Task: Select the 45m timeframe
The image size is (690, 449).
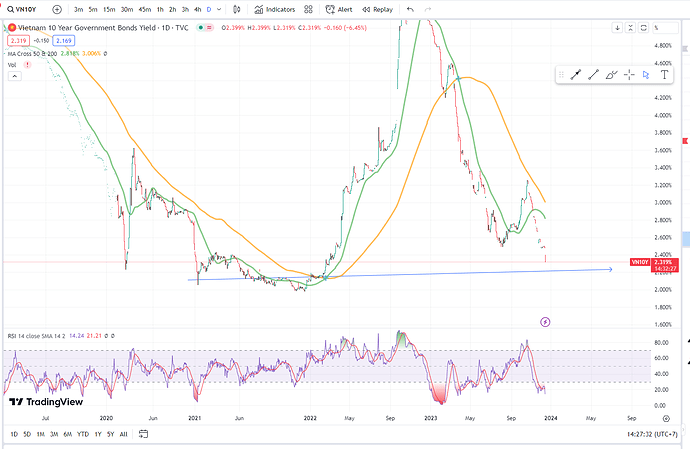Action: coord(145,9)
